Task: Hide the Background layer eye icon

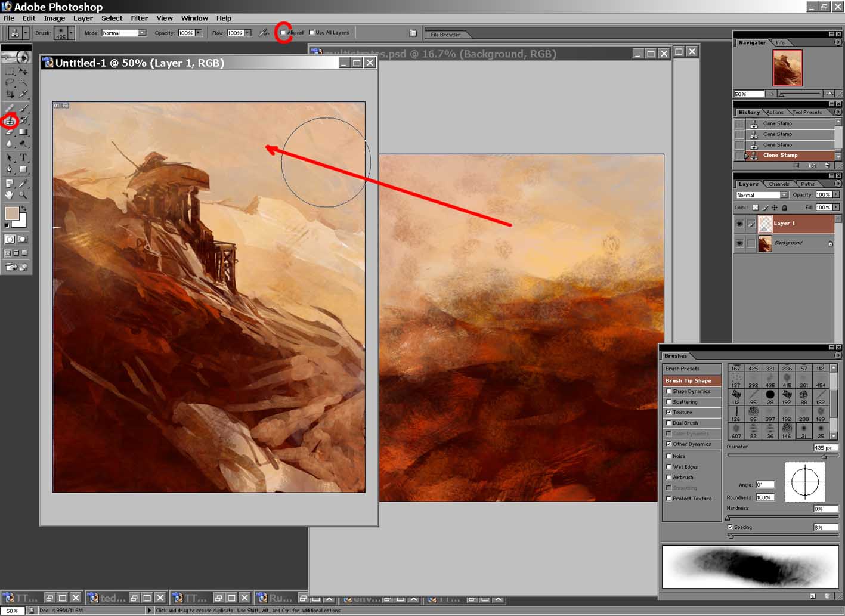Action: [739, 243]
